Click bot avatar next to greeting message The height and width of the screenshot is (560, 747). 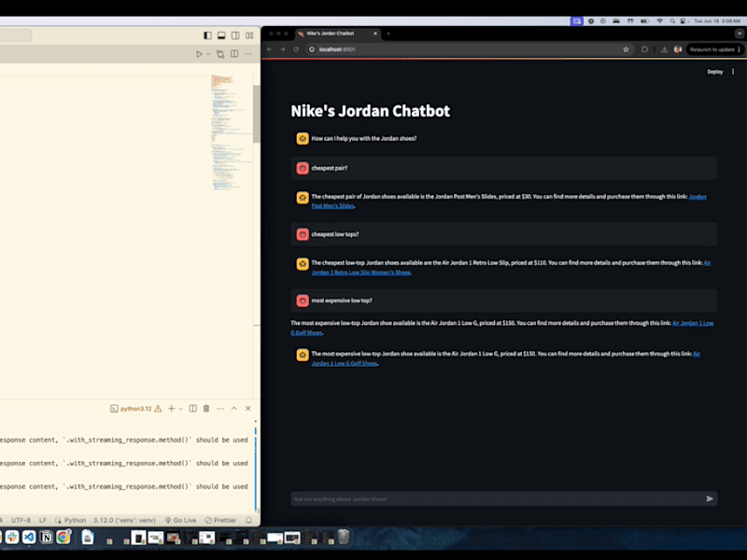pos(303,138)
